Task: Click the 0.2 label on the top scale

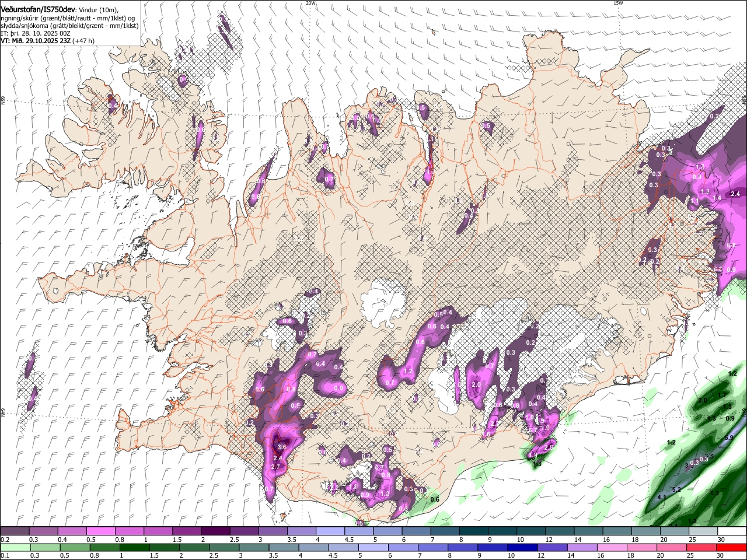Action: (x=4, y=540)
